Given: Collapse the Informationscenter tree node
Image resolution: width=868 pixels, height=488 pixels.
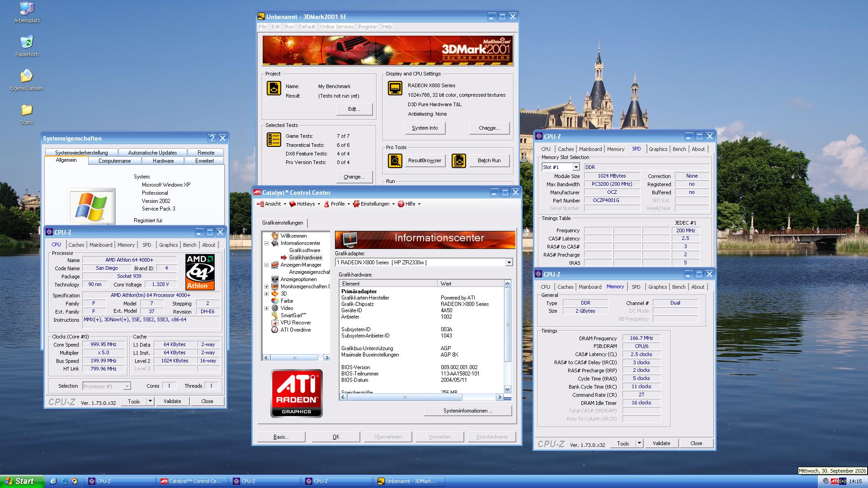Looking at the screenshot, I should 266,243.
